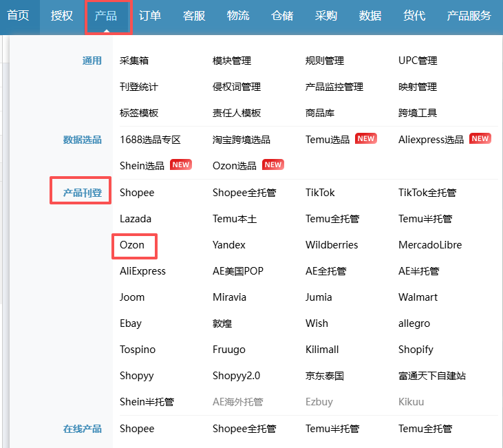
Task: Open UPC管理 in the 通用 section
Action: tap(418, 61)
